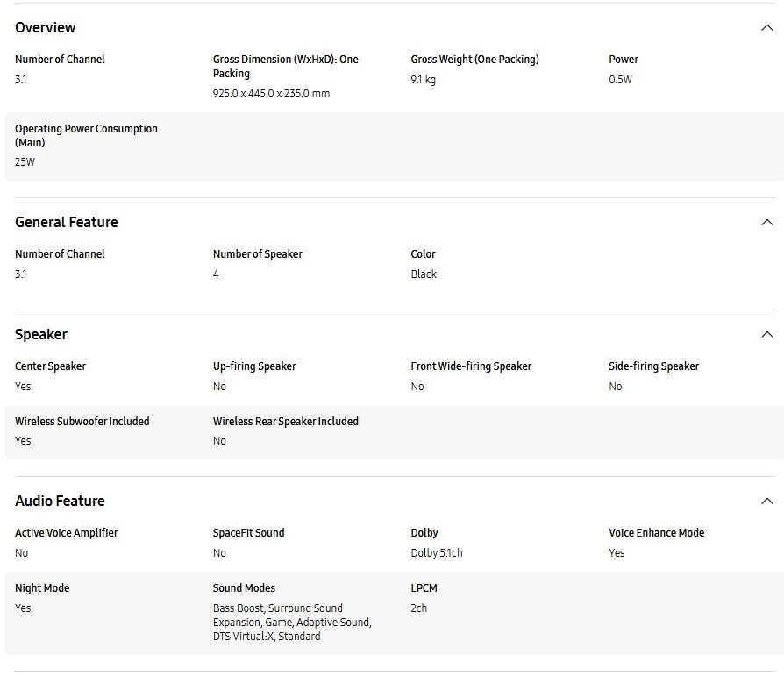Click the General Feature heading

[67, 223]
